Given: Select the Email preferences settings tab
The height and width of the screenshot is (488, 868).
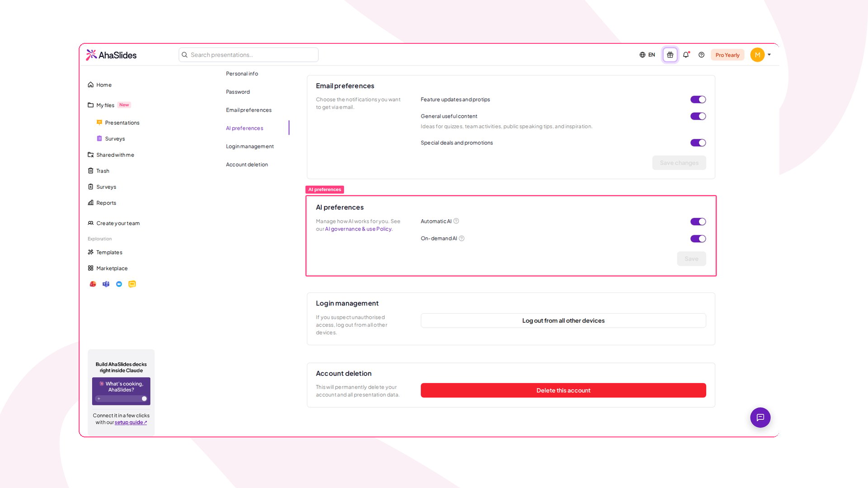Looking at the screenshot, I should pos(249,110).
